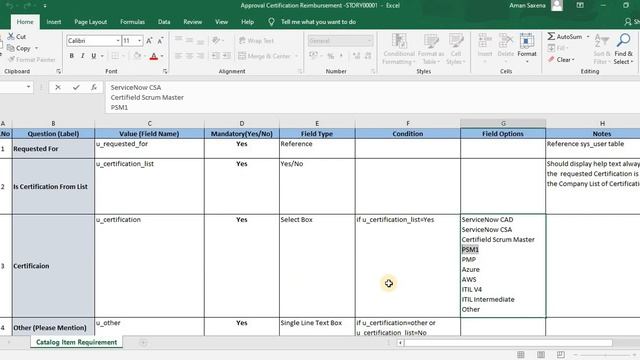Switch to Page Layout view icon
Viewport: 640px width, 360px height.
point(541,355)
